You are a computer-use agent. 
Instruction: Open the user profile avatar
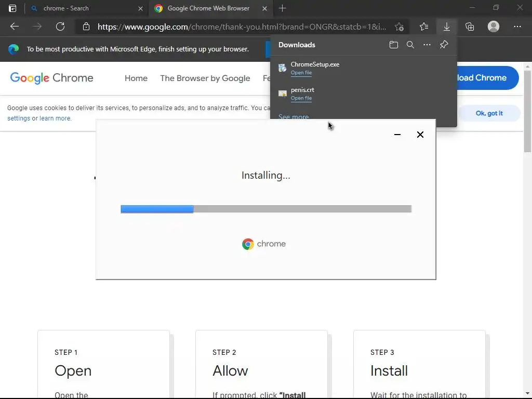pos(494,26)
